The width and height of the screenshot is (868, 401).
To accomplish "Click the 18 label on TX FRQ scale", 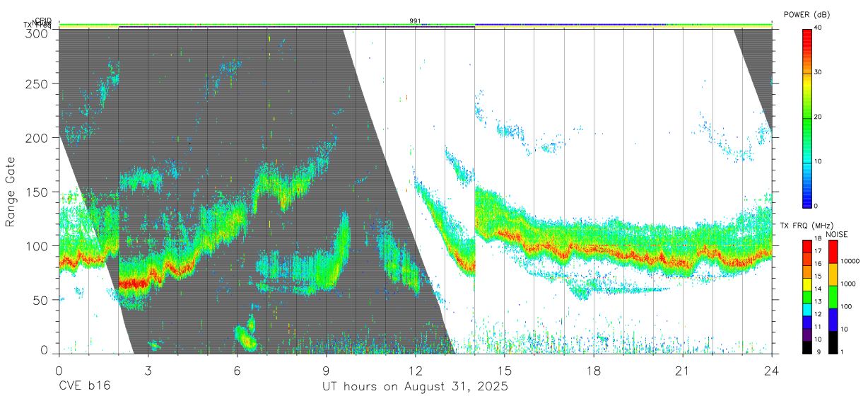I will (x=818, y=239).
